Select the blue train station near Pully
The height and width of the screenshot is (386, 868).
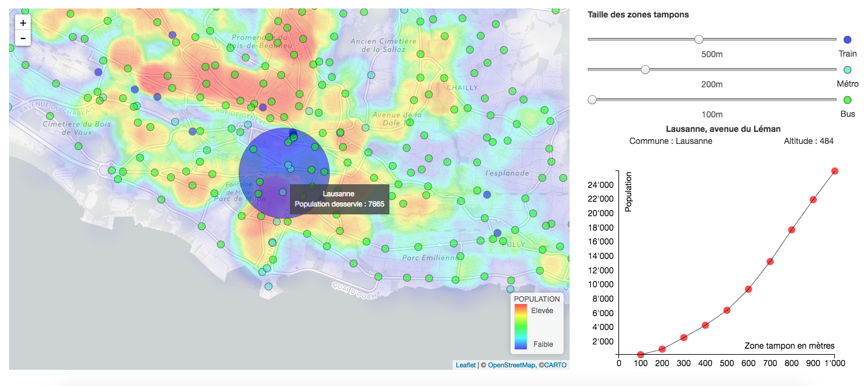pos(497,232)
